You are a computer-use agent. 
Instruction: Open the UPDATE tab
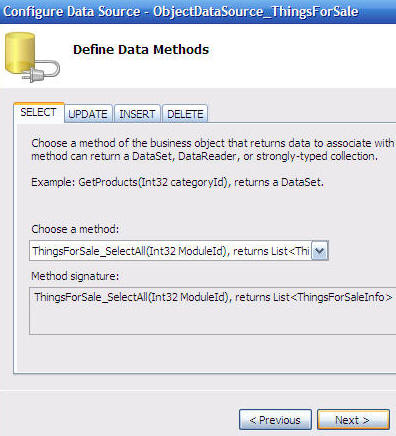(x=88, y=114)
